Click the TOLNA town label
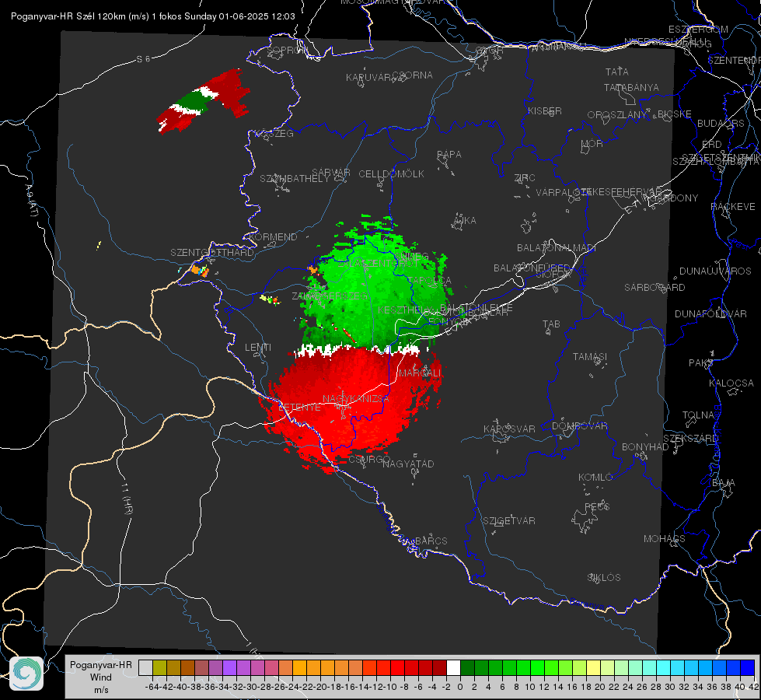Screen dimensions: 761x700 pos(698,415)
